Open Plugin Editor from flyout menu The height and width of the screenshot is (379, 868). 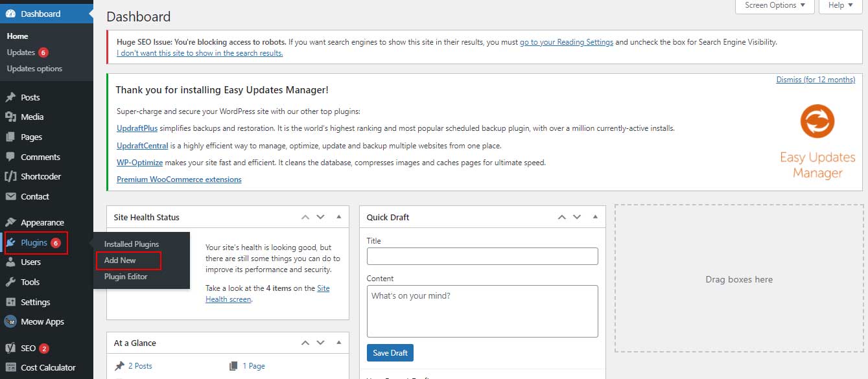[x=126, y=277]
